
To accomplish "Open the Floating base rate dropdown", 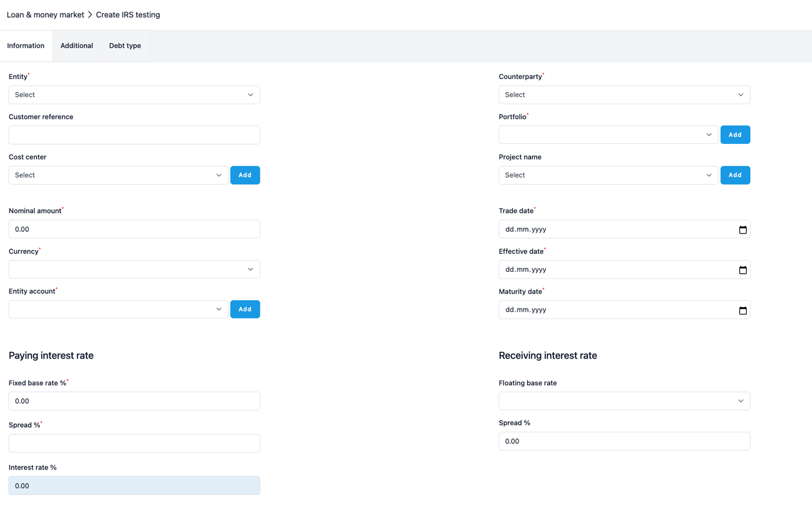I will [624, 401].
